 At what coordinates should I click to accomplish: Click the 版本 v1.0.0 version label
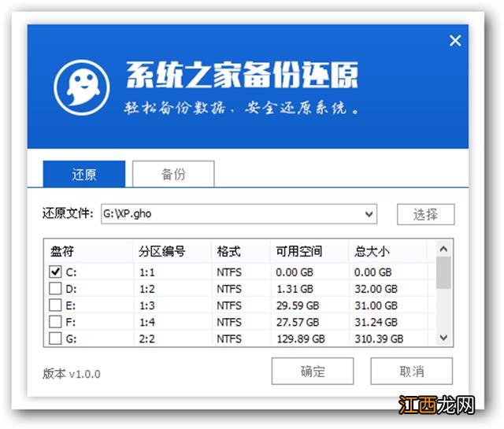point(72,374)
